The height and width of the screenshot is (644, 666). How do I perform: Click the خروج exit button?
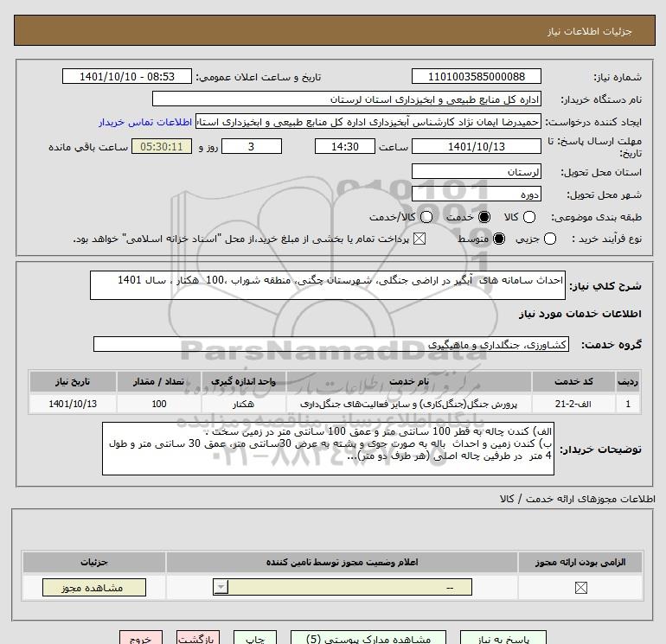pyautogui.click(x=141, y=638)
